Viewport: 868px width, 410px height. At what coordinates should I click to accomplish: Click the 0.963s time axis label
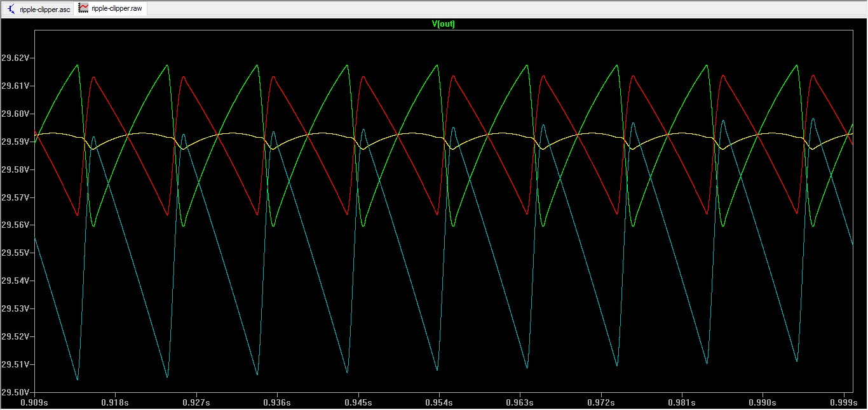[x=520, y=403]
